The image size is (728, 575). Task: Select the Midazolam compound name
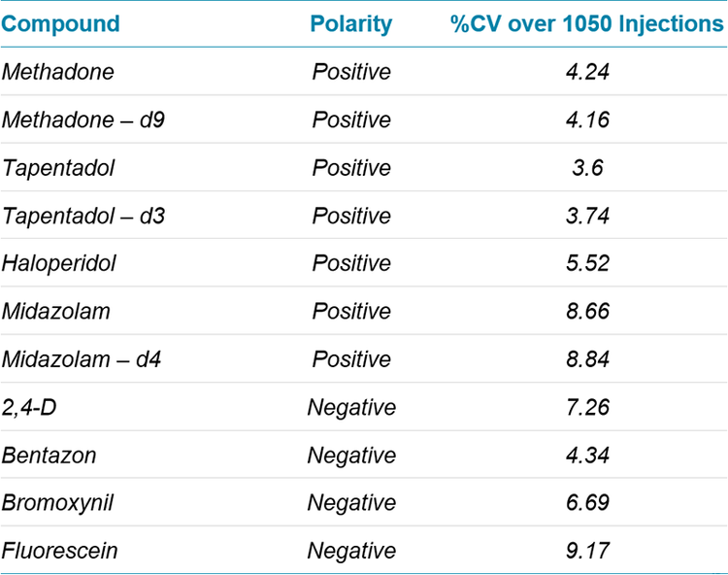click(55, 311)
